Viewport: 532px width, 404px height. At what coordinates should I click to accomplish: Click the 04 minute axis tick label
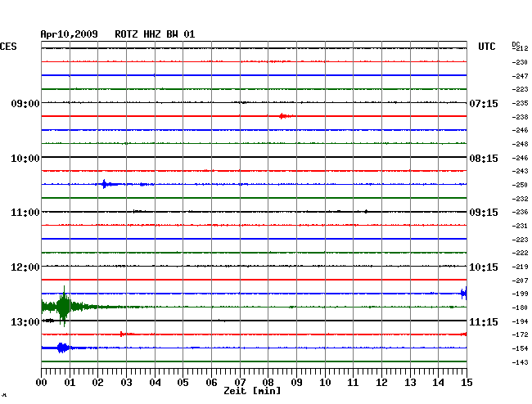(x=155, y=383)
